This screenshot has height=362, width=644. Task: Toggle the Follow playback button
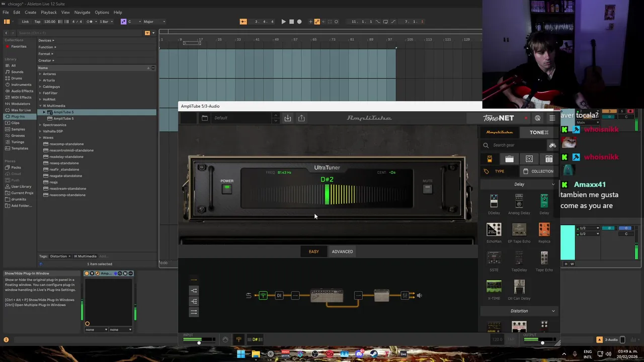[243, 22]
